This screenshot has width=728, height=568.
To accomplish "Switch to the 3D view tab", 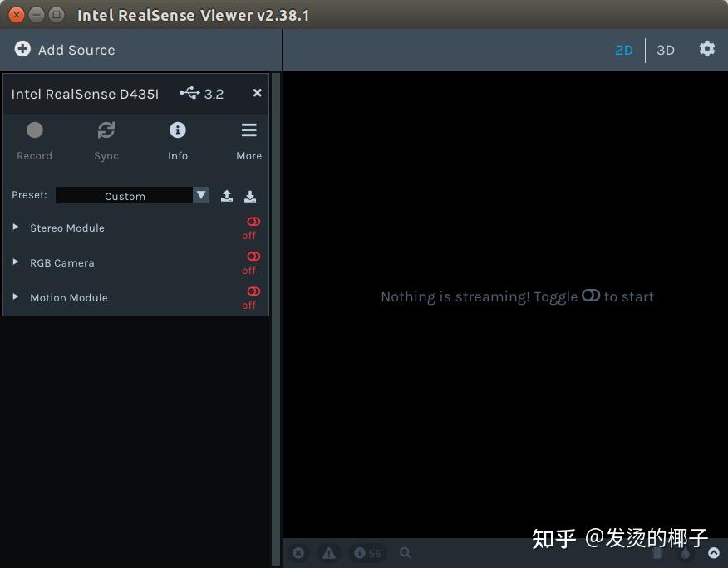I will coord(665,50).
